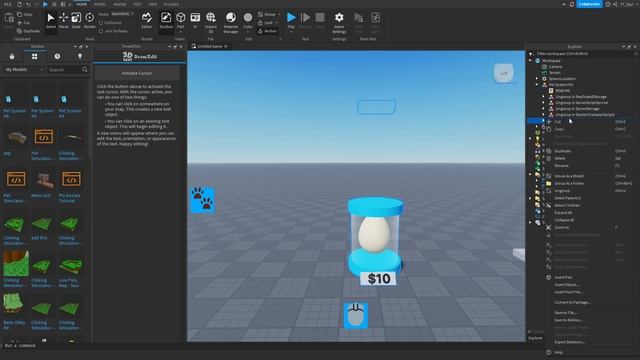Close the Untitled Game tab

click(x=226, y=47)
